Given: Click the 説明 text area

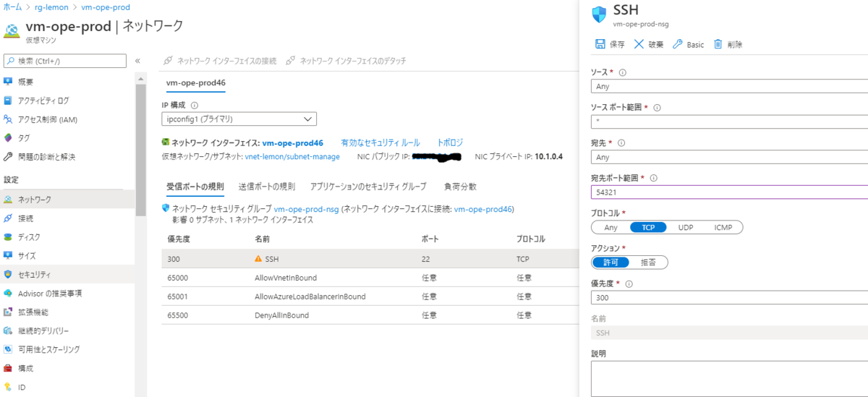Looking at the screenshot, I should 729,378.
